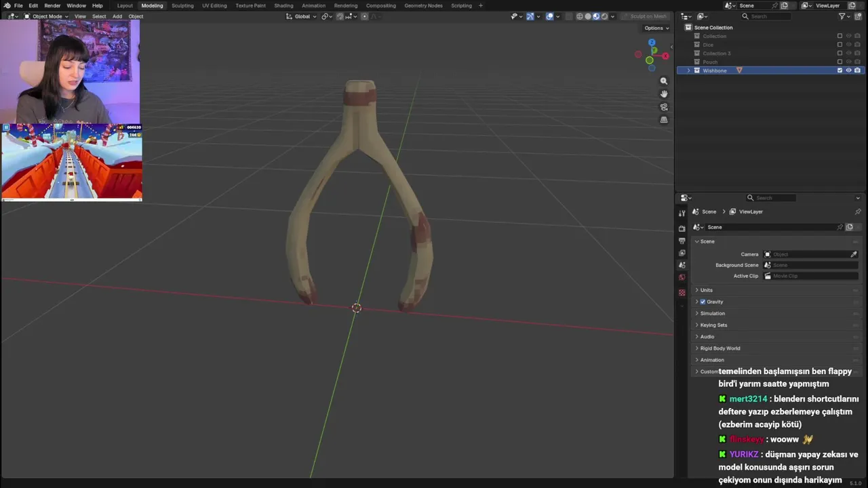Switch perspective/orthographic with the grid icon
The image size is (868, 488).
tap(664, 119)
